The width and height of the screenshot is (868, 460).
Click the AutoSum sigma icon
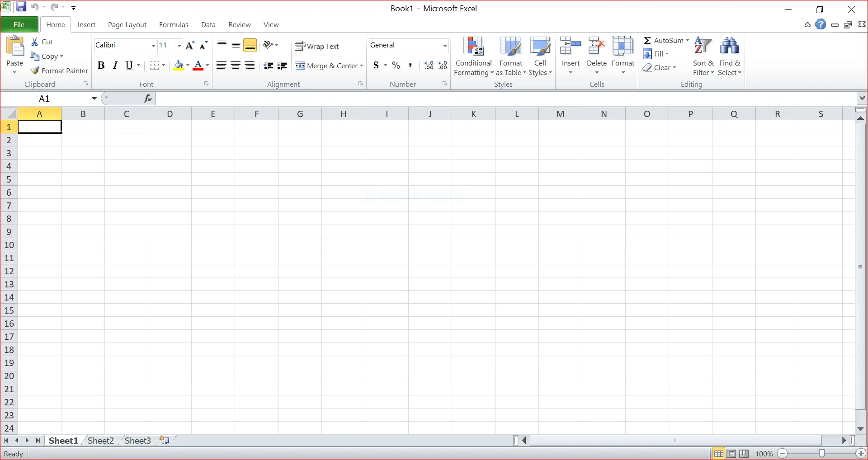(647, 40)
